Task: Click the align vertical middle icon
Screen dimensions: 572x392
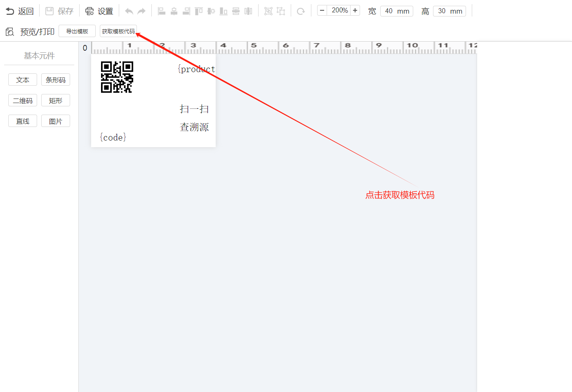Action: tap(211, 11)
